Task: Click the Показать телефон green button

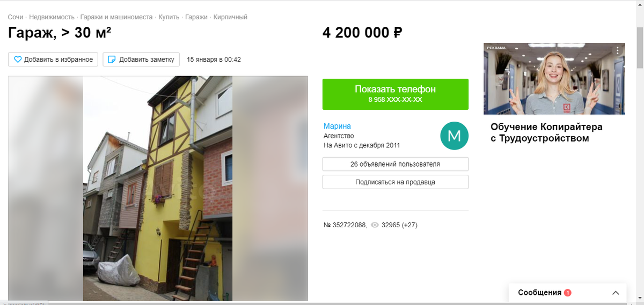Action: (396, 94)
